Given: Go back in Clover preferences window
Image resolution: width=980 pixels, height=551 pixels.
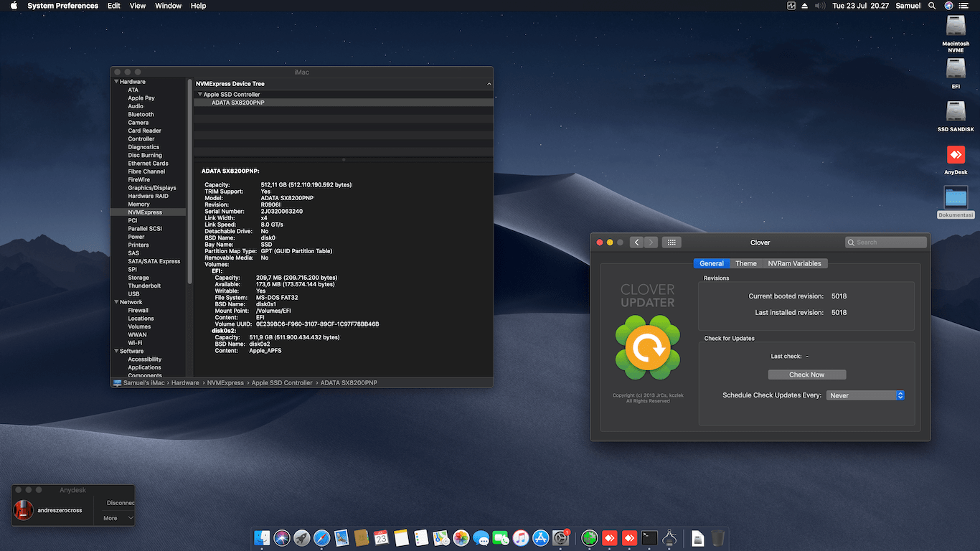Looking at the screenshot, I should tap(636, 242).
